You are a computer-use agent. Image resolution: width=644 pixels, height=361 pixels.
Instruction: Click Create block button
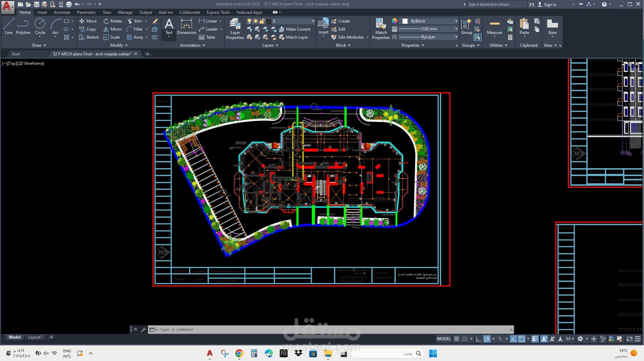(x=340, y=21)
